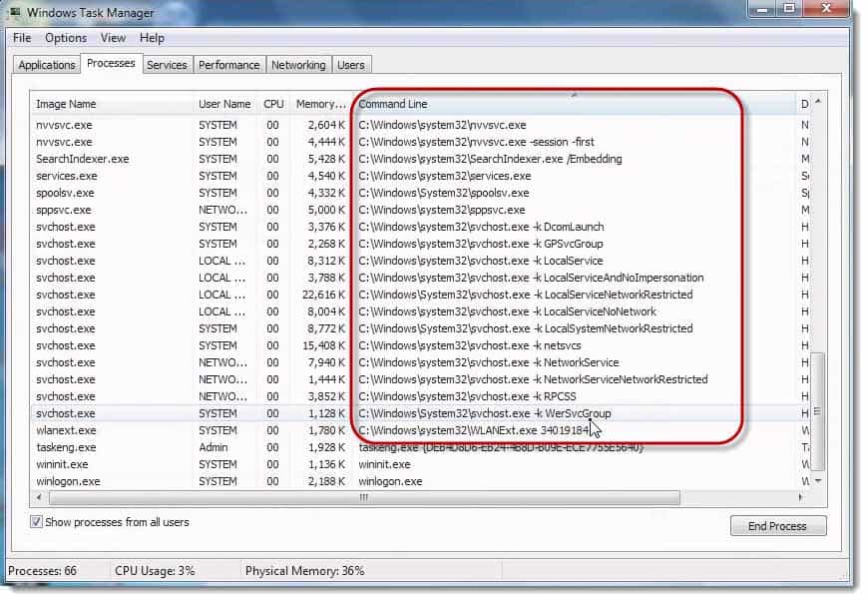
Task: Select the spoolsv.exe process
Action: [x=420, y=193]
